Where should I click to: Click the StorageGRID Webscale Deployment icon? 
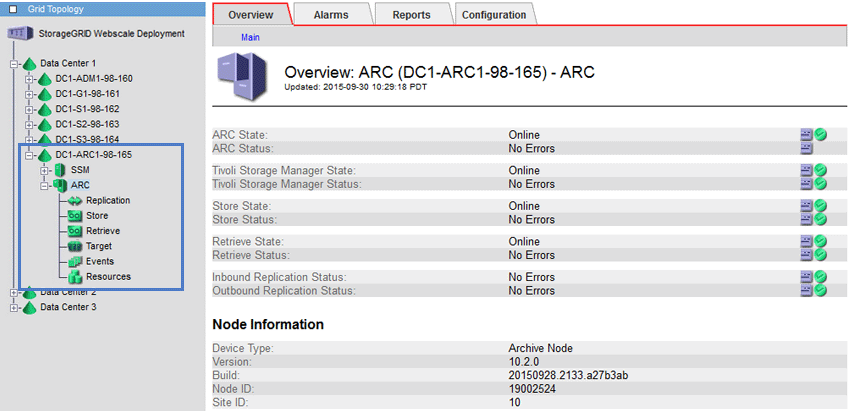[19, 34]
